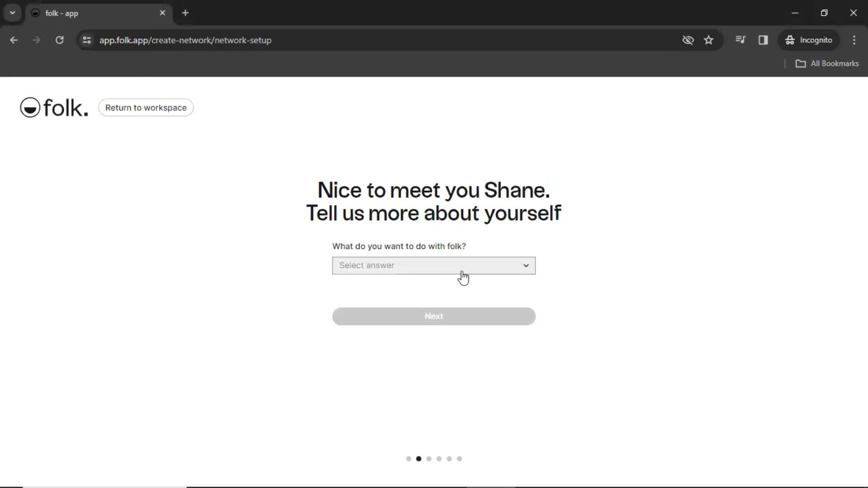Click the third pagination dot indicator

pyautogui.click(x=429, y=458)
